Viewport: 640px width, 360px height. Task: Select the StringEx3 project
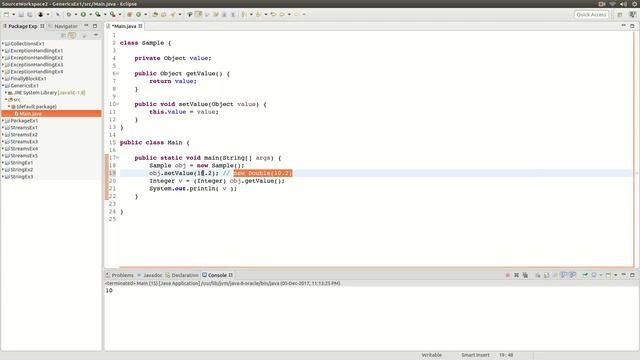coord(22,177)
